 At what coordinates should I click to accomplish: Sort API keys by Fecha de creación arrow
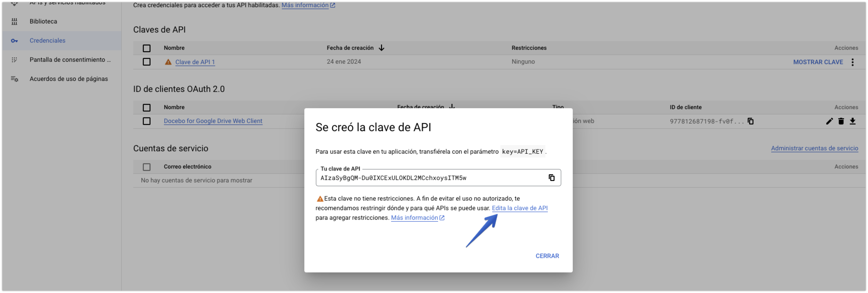point(381,48)
